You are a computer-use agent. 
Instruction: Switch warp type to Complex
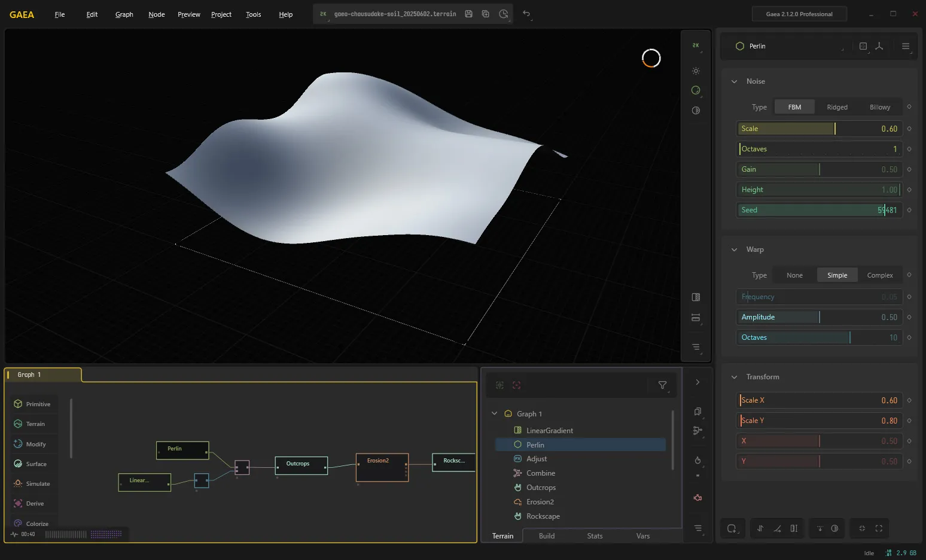point(879,275)
